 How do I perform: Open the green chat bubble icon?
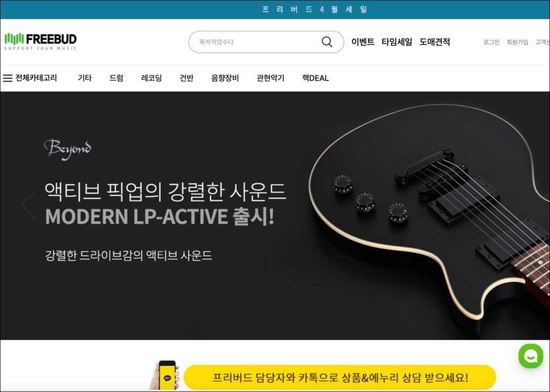(x=531, y=356)
